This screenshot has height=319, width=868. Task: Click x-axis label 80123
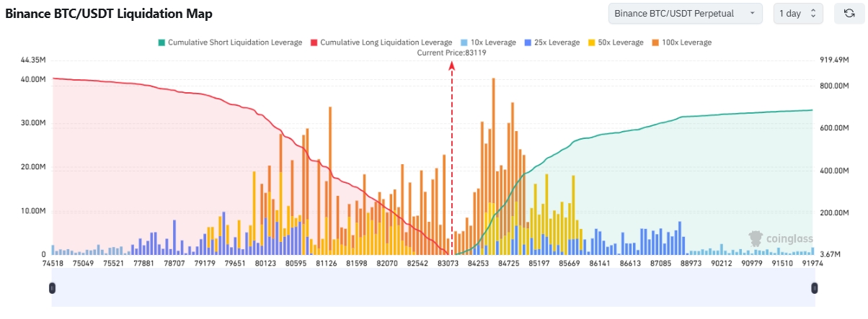[265, 264]
